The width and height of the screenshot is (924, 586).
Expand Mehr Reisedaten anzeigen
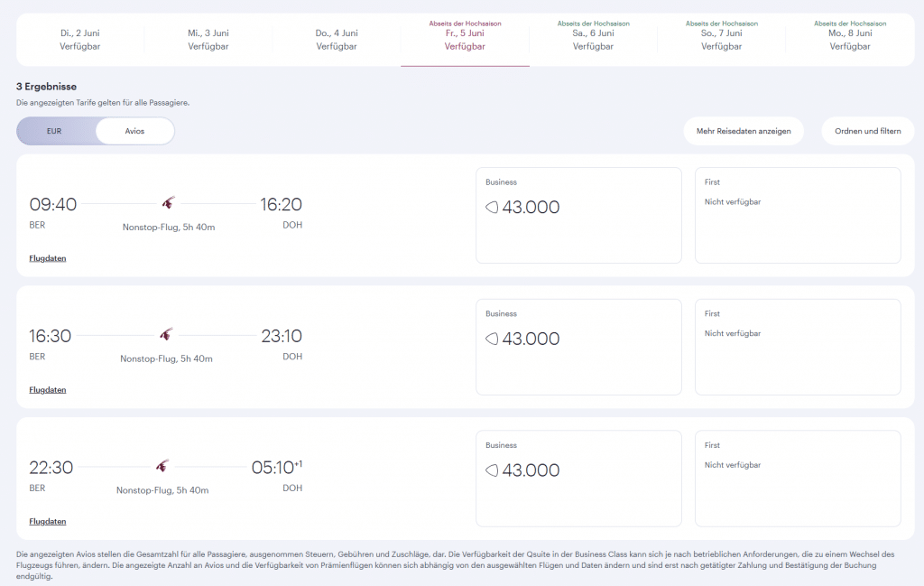pos(744,131)
